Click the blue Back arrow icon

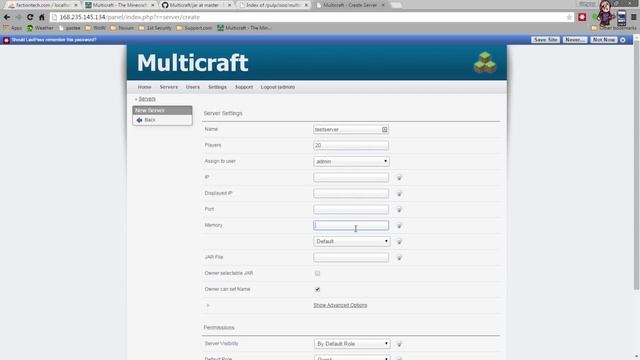click(x=139, y=120)
